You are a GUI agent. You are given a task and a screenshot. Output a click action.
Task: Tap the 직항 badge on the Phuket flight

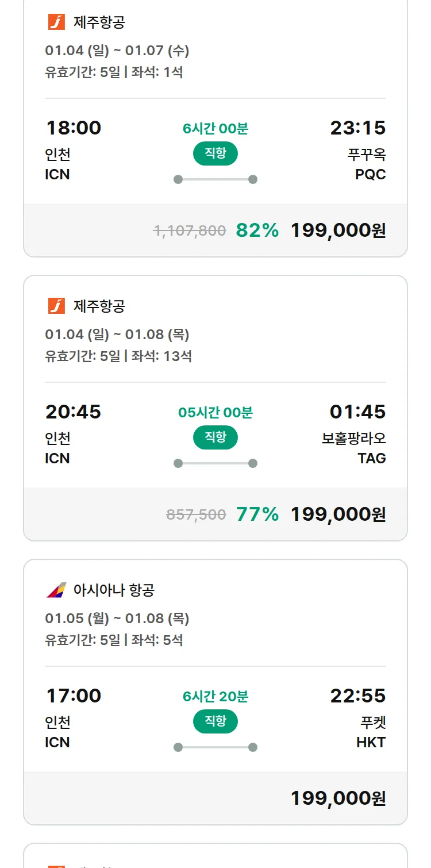coord(215,721)
